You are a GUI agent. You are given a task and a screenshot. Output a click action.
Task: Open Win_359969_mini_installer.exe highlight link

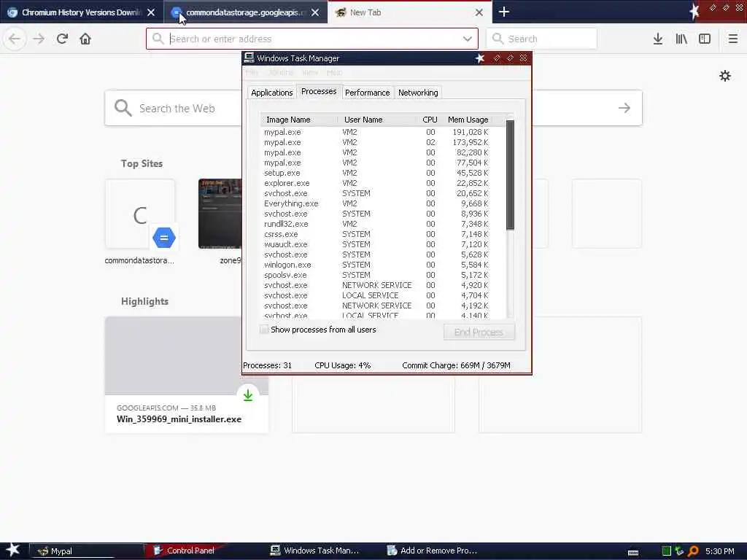click(x=179, y=419)
